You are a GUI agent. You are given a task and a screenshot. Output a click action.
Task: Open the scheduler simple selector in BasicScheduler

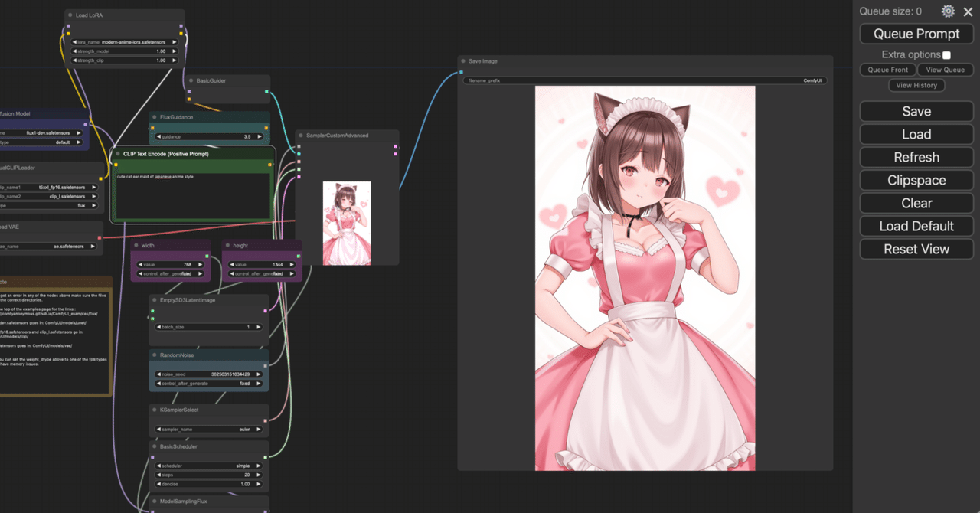(x=208, y=465)
